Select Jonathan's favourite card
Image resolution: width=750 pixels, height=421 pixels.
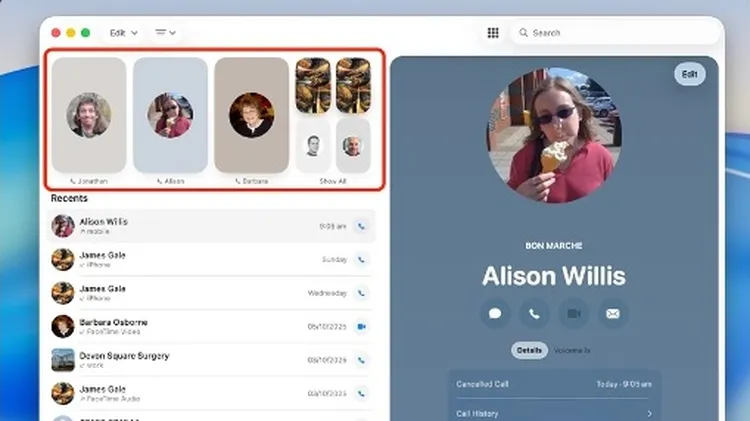click(x=89, y=115)
